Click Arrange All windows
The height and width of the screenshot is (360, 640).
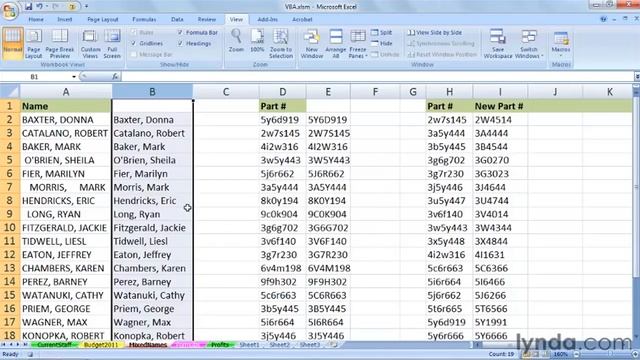336,43
